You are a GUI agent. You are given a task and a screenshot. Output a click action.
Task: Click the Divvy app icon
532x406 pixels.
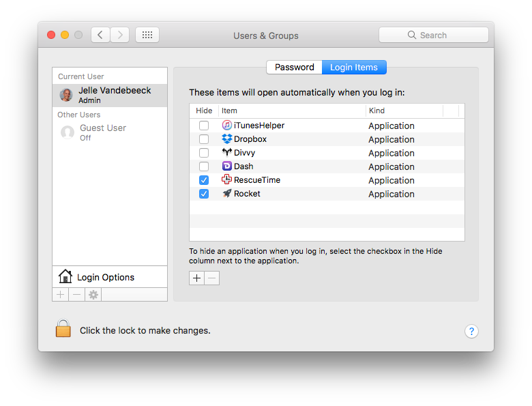[226, 152]
